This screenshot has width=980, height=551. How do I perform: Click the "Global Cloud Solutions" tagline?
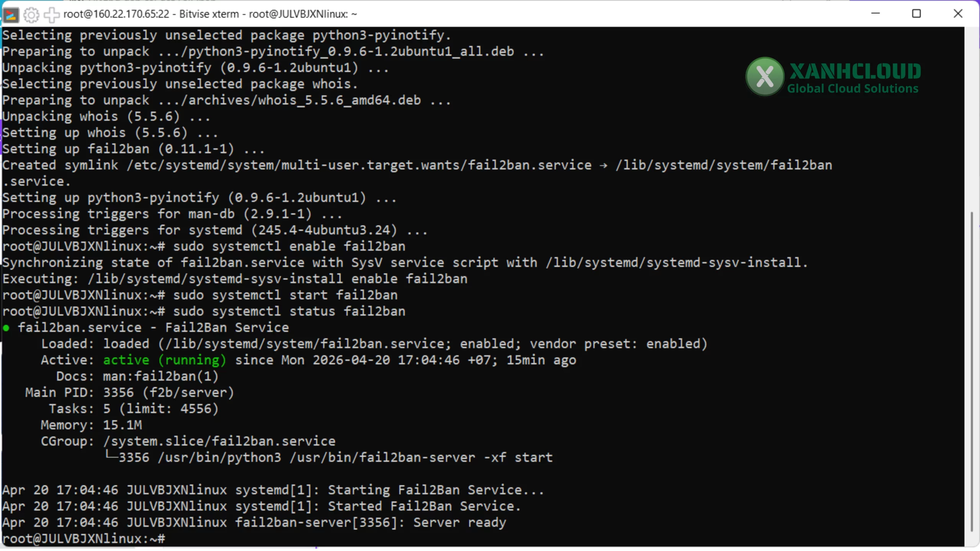point(853,89)
